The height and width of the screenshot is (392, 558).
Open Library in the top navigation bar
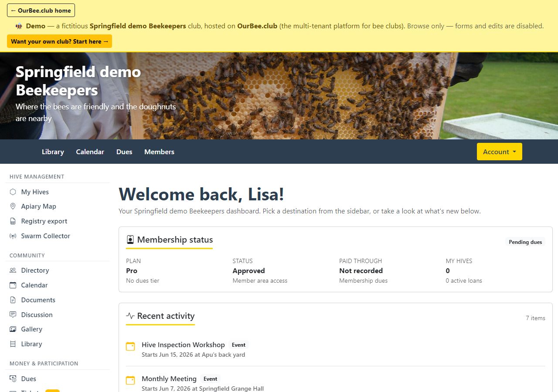click(x=53, y=152)
